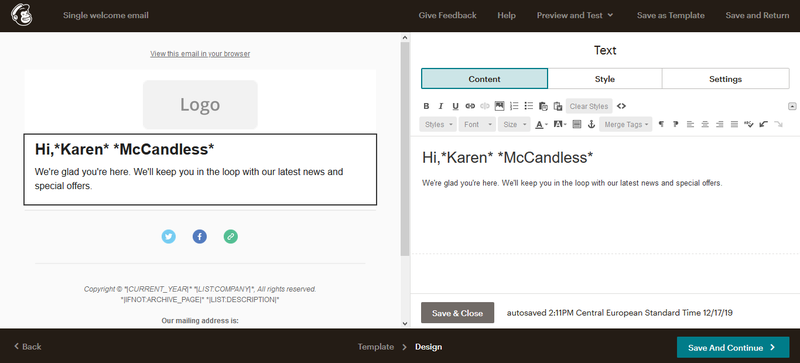
Task: Switch to the Style tab
Action: click(605, 79)
